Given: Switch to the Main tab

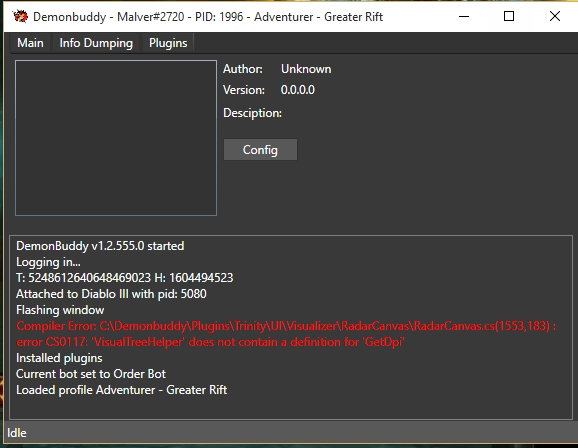Looking at the screenshot, I should coord(30,43).
